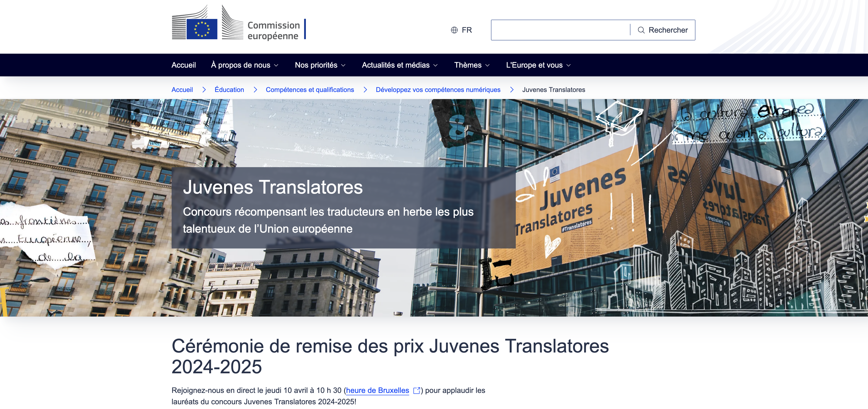Click chevron after Compétences et qualifications
The width and height of the screenshot is (868, 409).
(365, 90)
